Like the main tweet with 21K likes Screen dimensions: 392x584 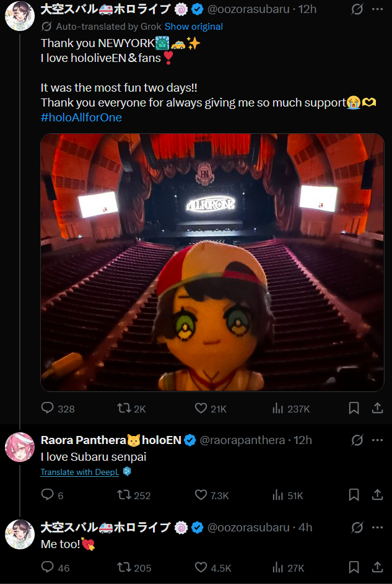(x=201, y=408)
